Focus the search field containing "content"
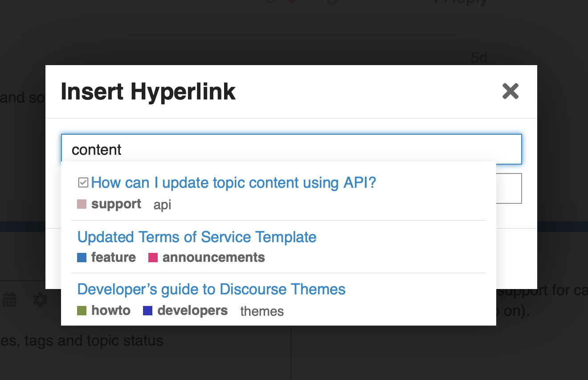The height and width of the screenshot is (380, 588). point(291,149)
